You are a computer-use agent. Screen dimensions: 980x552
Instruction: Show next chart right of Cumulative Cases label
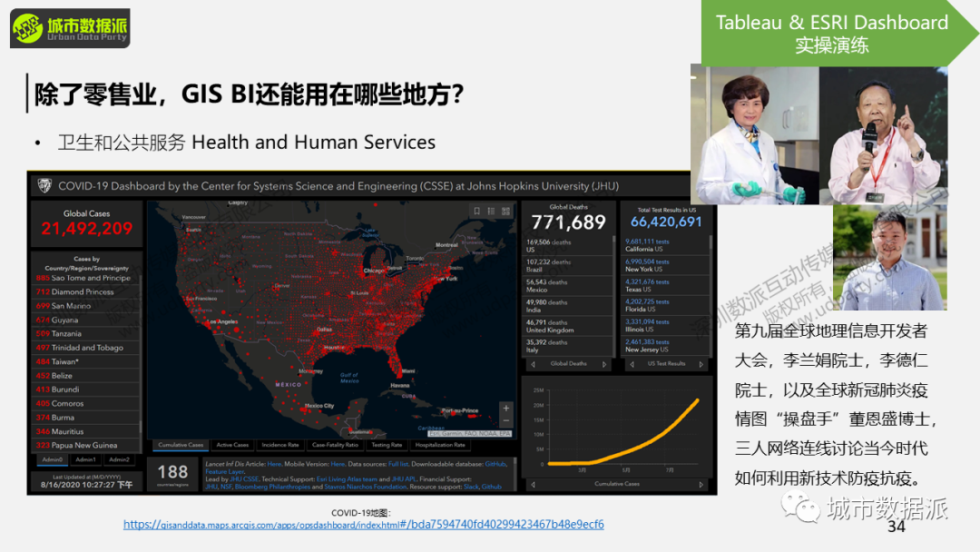click(x=701, y=485)
